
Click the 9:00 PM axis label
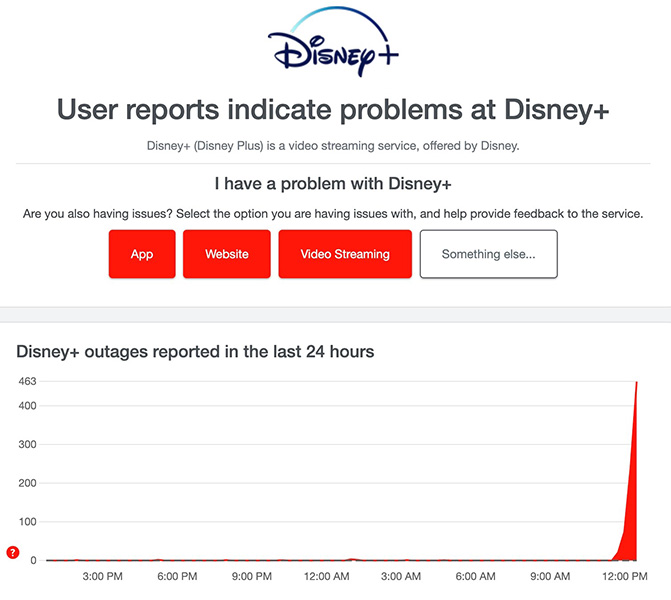(251, 577)
